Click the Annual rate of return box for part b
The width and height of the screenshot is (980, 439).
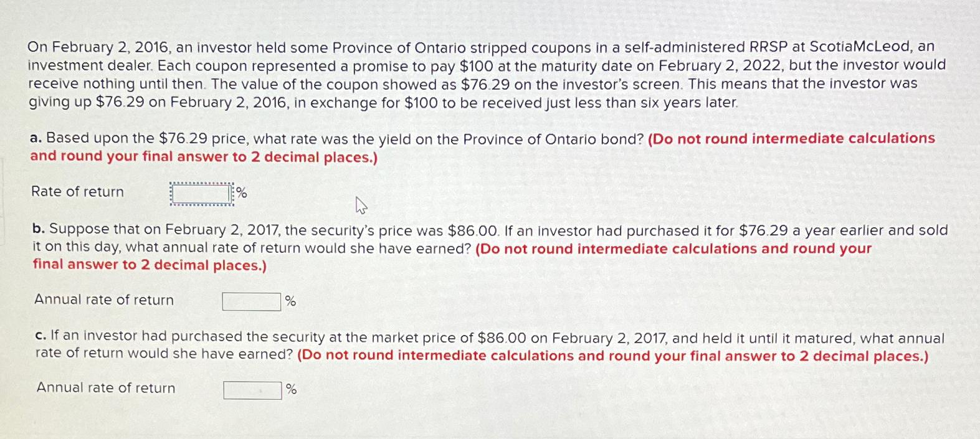251,301
